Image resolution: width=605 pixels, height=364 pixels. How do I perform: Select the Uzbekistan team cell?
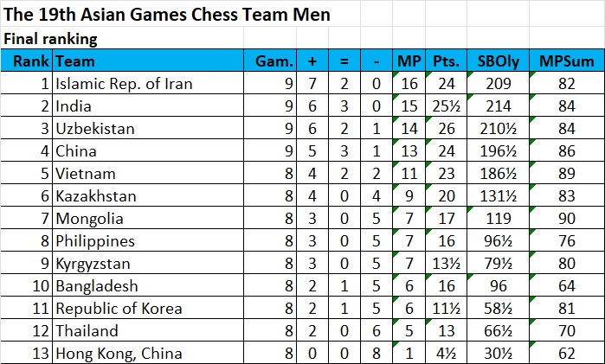click(95, 129)
